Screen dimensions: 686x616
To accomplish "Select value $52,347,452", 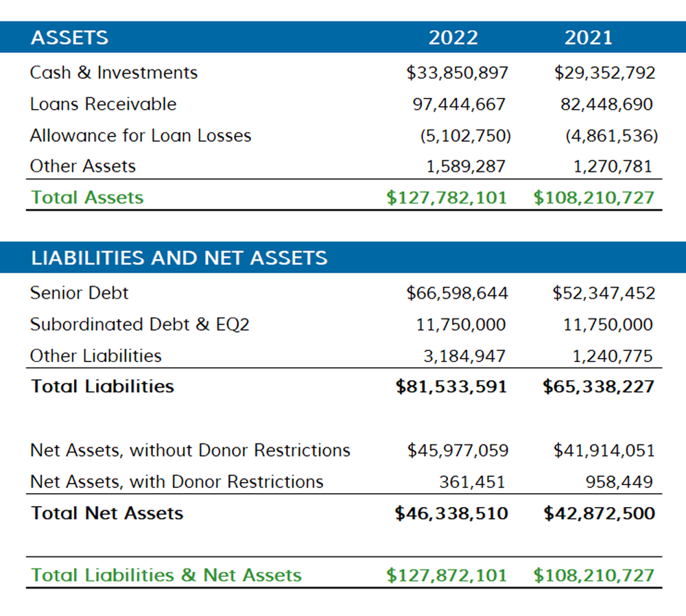I will (604, 293).
